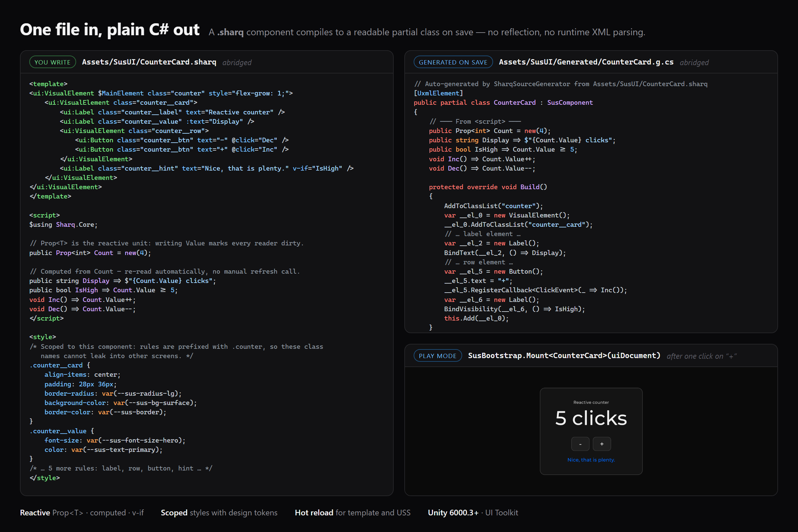The width and height of the screenshot is (798, 532).
Task: Click the '.counter__card {' selector line
Action: coord(60,365)
